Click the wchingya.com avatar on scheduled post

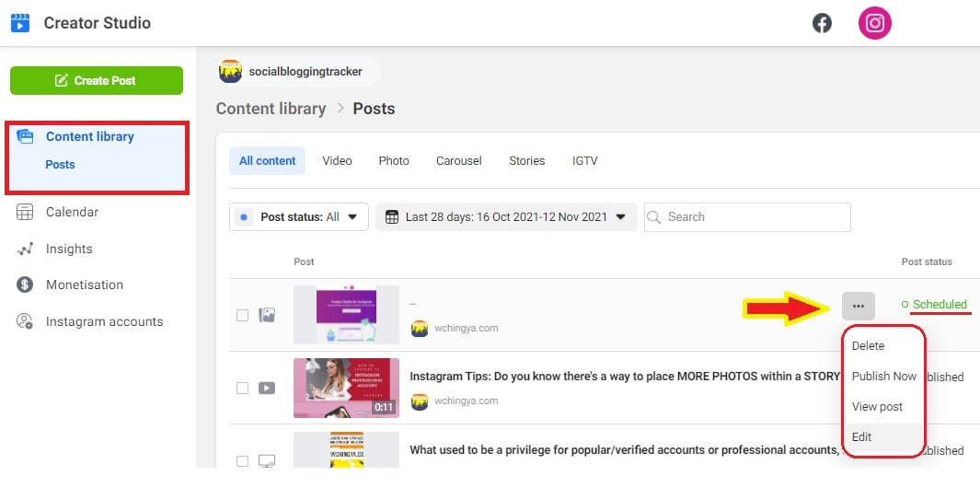420,328
